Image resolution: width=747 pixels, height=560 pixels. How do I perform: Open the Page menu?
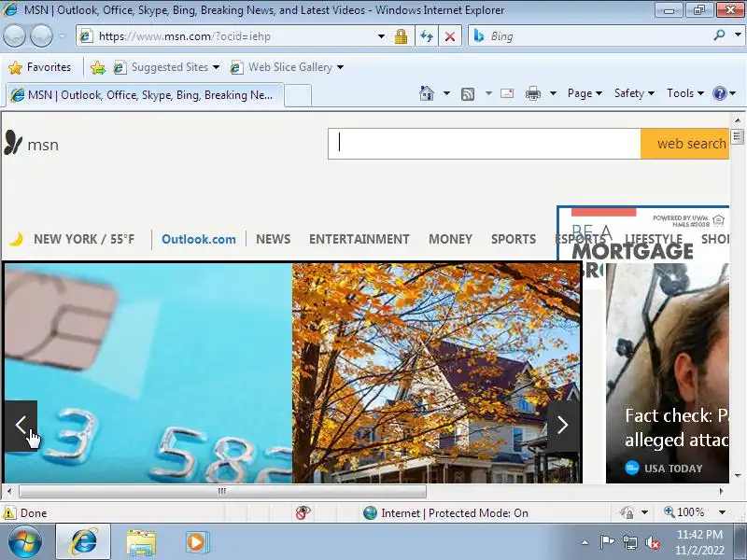585,93
